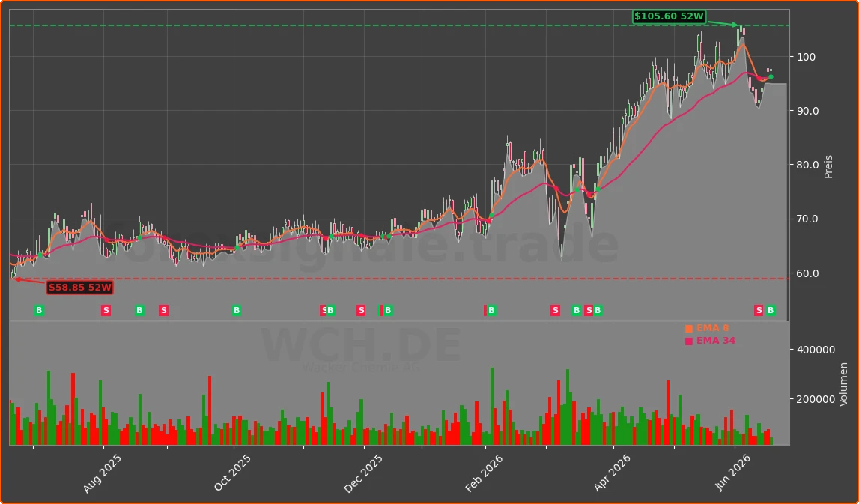The image size is (859, 504).
Task: Select the EMA 8 legend entry
Action: point(707,328)
